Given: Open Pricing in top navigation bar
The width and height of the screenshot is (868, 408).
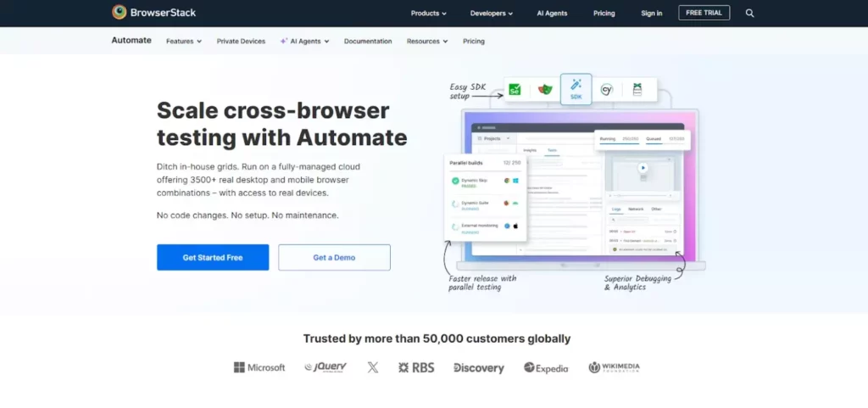Looking at the screenshot, I should [x=604, y=14].
